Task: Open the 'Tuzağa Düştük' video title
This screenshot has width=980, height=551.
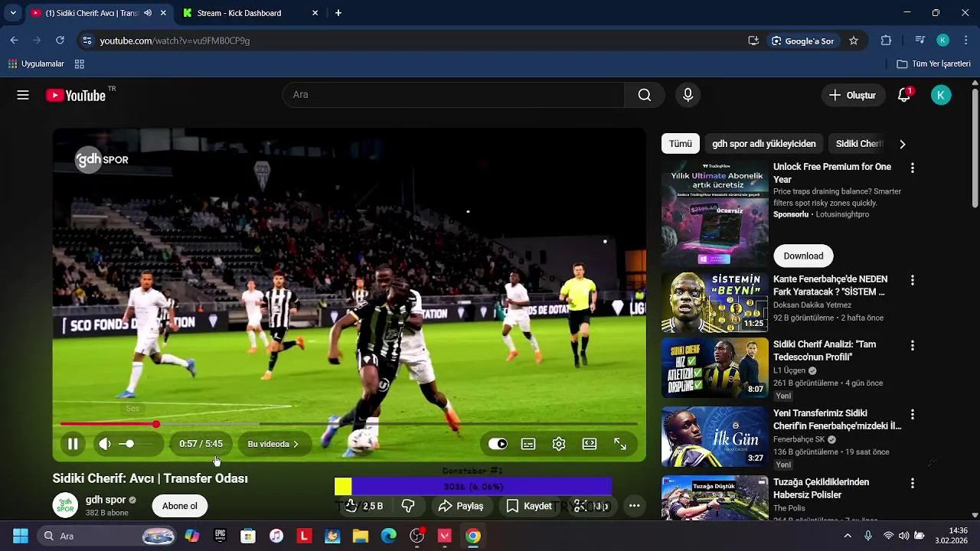Action: 821,488
